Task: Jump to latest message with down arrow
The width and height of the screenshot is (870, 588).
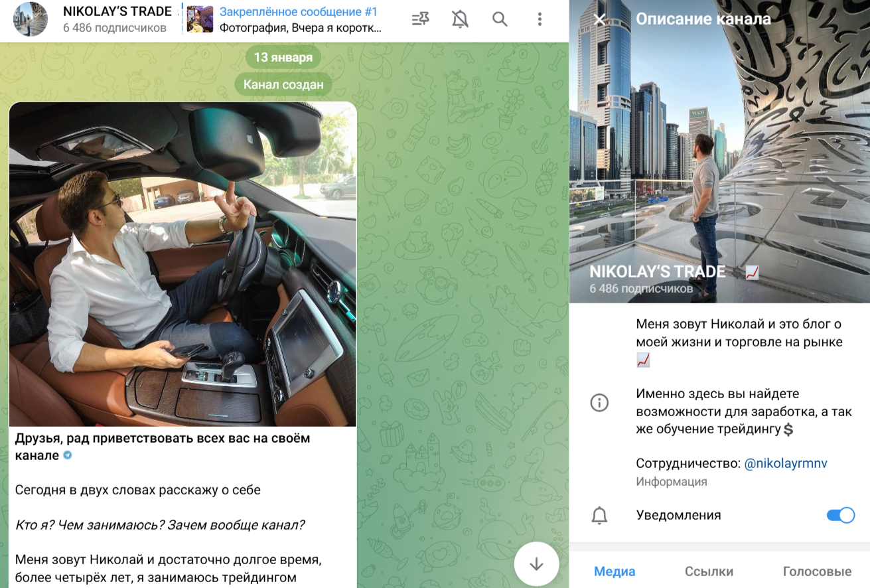Action: tap(536, 564)
